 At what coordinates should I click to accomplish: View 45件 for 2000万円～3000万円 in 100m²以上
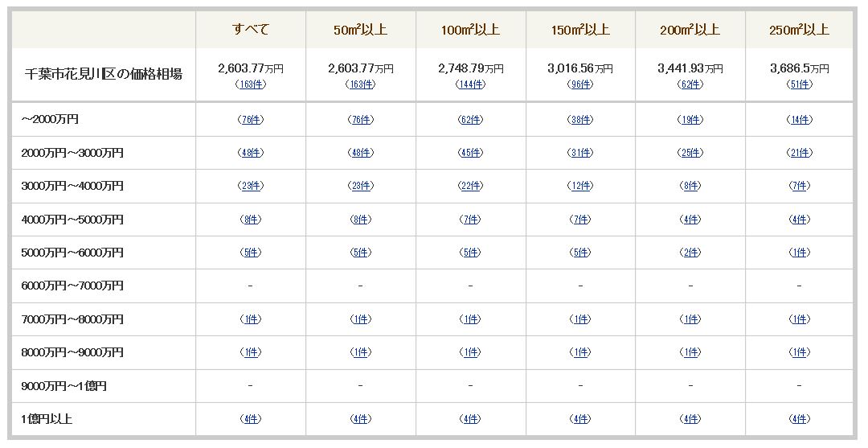[470, 153]
